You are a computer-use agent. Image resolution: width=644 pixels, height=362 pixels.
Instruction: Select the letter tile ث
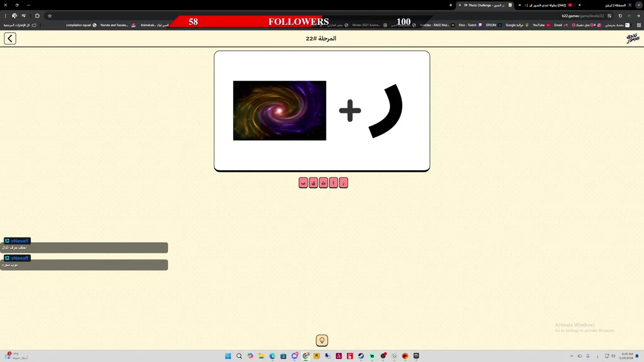323,183
